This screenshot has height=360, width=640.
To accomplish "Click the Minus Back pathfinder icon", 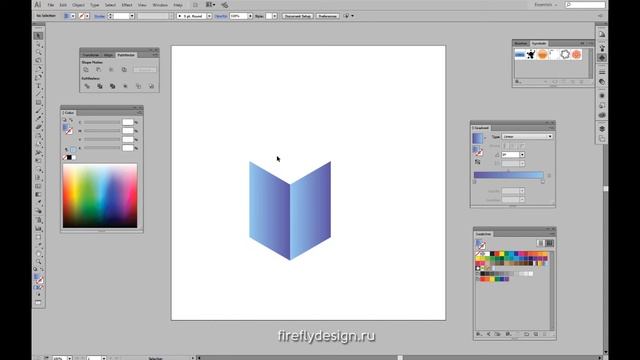I will [151, 86].
